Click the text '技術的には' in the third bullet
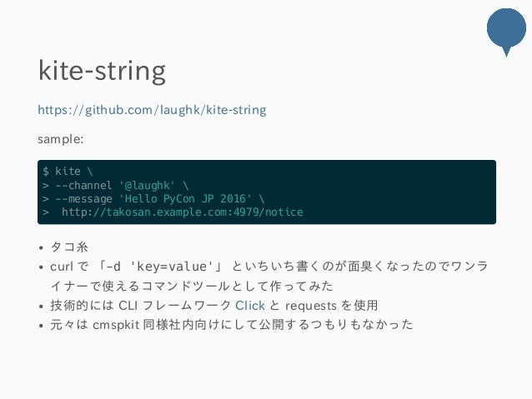Screen dimensions: 532x399 pyautogui.click(x=83, y=306)
